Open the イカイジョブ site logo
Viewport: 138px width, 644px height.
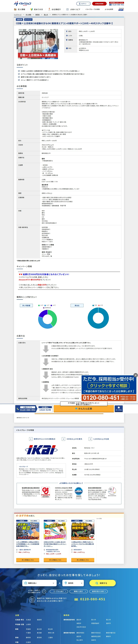[23, 4]
